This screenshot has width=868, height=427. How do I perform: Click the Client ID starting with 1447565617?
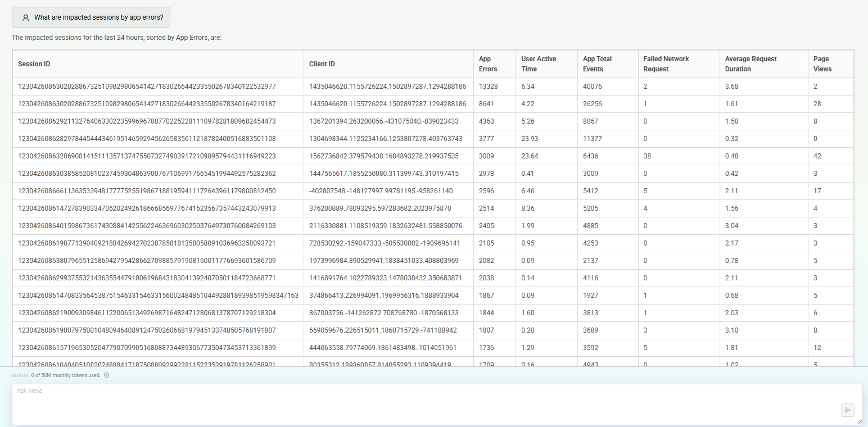[x=384, y=174]
